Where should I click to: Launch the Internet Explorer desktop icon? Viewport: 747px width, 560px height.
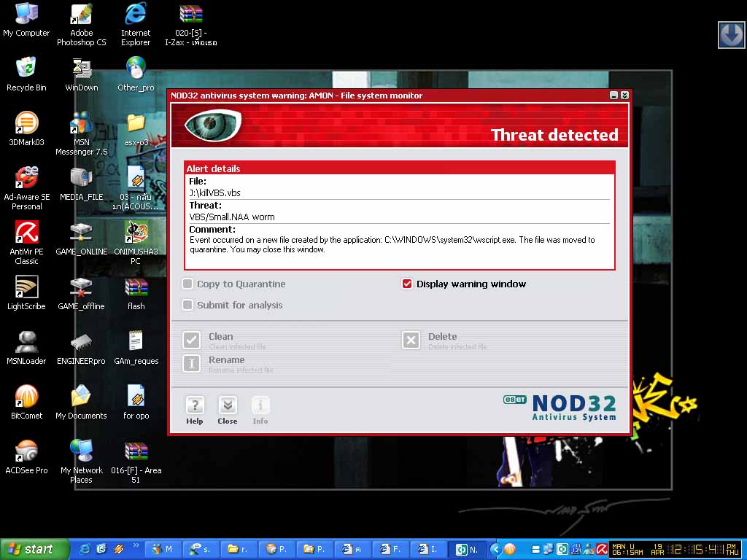click(x=136, y=24)
